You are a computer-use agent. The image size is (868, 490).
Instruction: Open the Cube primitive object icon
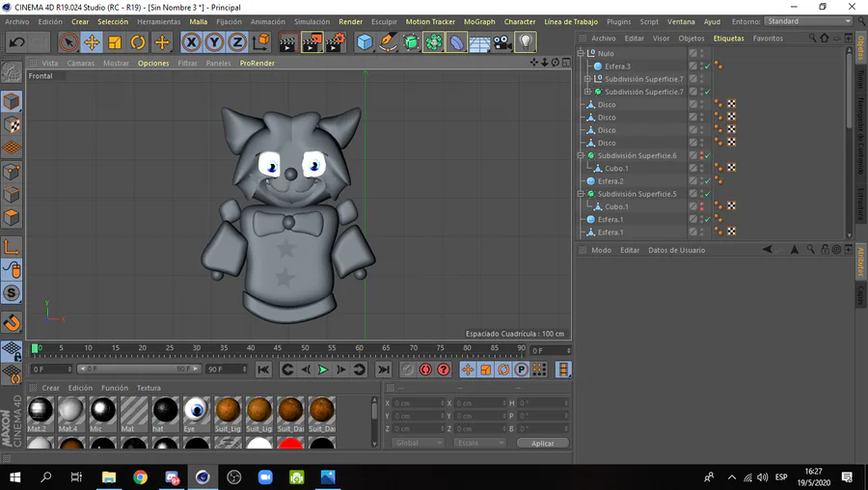[365, 42]
